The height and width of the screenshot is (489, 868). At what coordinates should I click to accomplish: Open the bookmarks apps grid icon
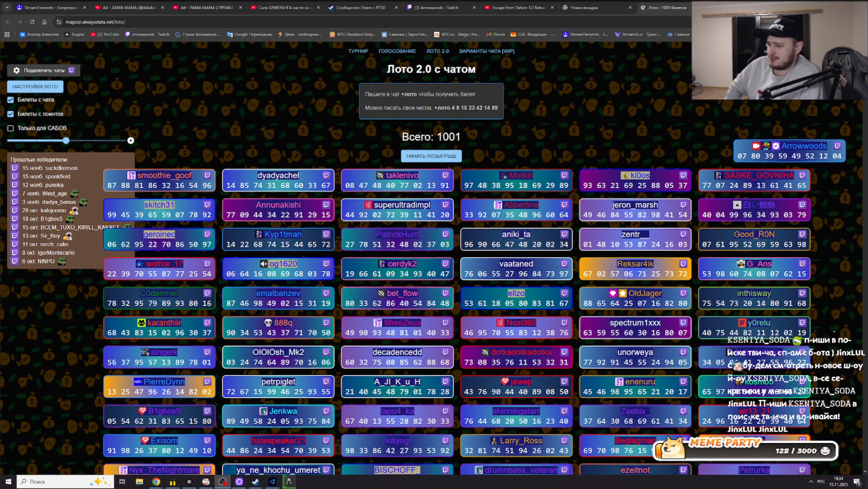[x=7, y=34]
